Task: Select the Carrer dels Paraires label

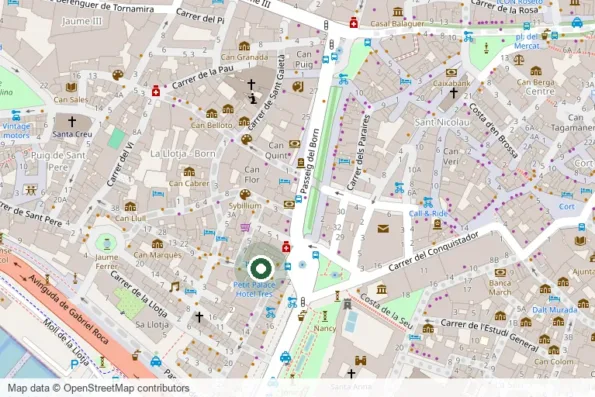Action: tap(358, 153)
